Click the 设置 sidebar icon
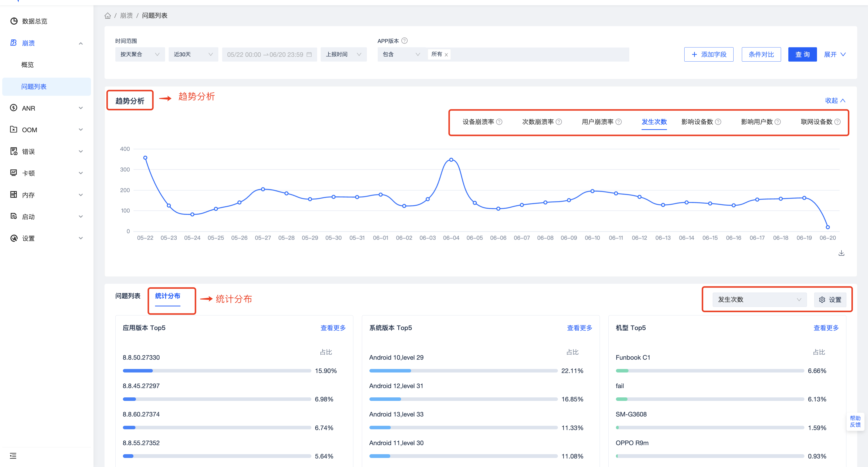868x467 pixels. click(x=14, y=238)
